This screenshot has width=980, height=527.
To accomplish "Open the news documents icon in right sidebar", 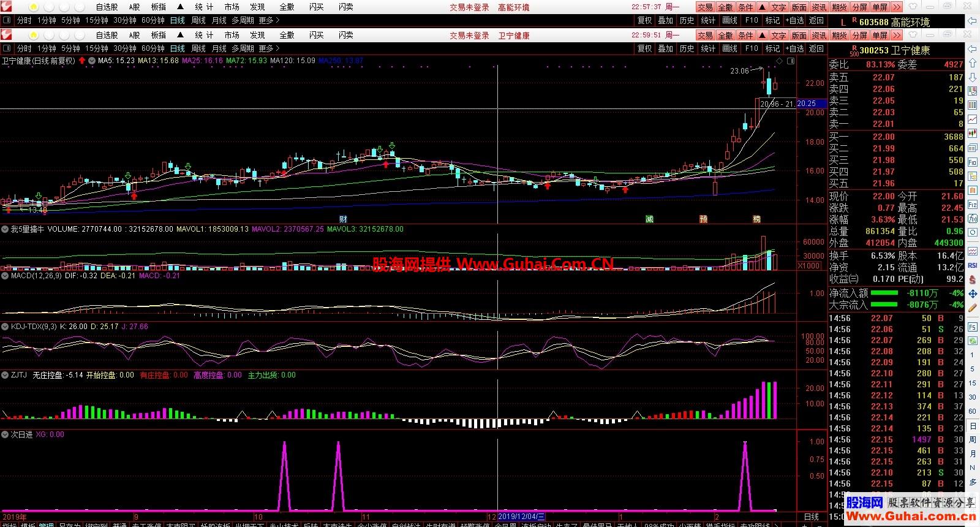I will tap(971, 147).
